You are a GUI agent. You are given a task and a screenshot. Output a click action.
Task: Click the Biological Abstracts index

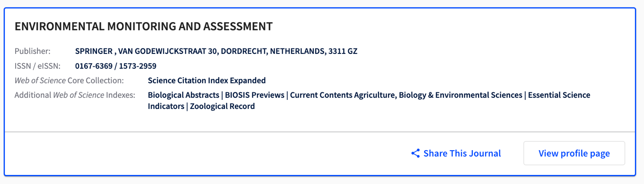183,95
